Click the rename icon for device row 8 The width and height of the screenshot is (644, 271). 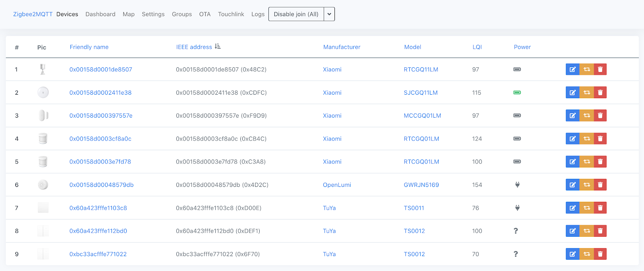point(572,231)
